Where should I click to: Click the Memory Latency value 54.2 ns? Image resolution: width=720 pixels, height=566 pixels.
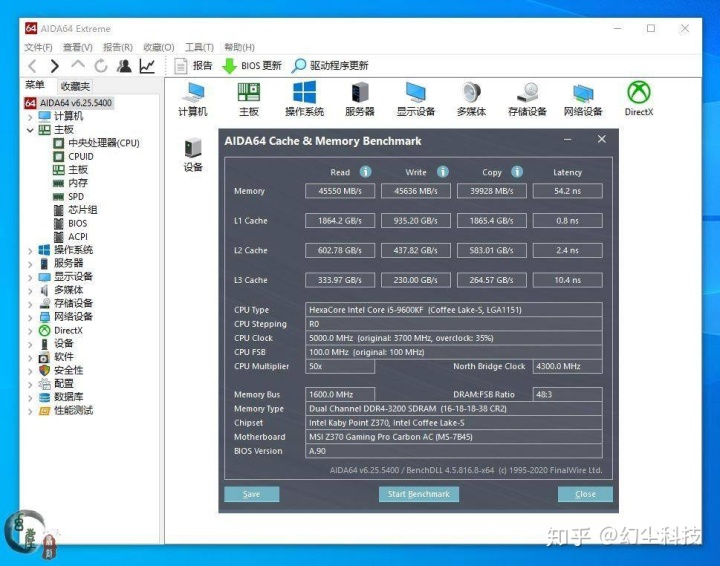coord(568,191)
